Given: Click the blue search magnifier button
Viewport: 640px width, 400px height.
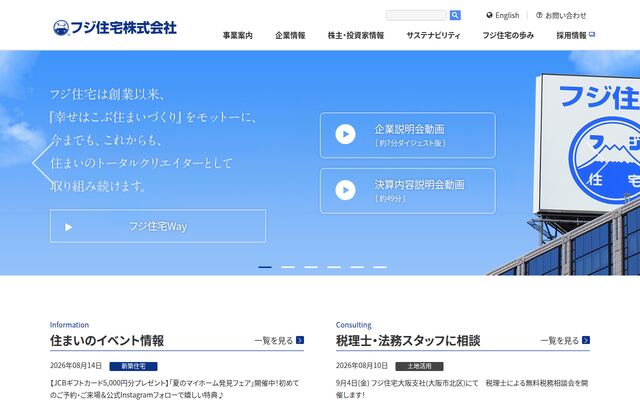Looking at the screenshot, I should pos(455,15).
